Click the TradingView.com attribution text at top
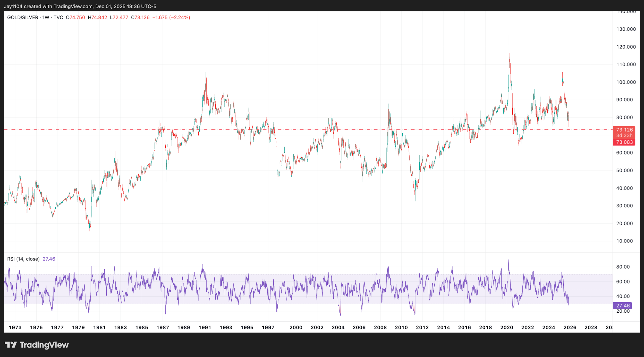The width and height of the screenshot is (644, 357). point(73,6)
